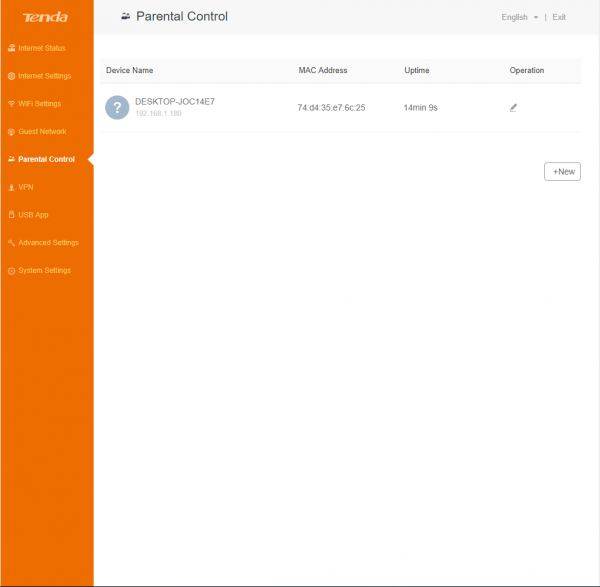Click the Parental Control sidebar icon

pos(11,159)
